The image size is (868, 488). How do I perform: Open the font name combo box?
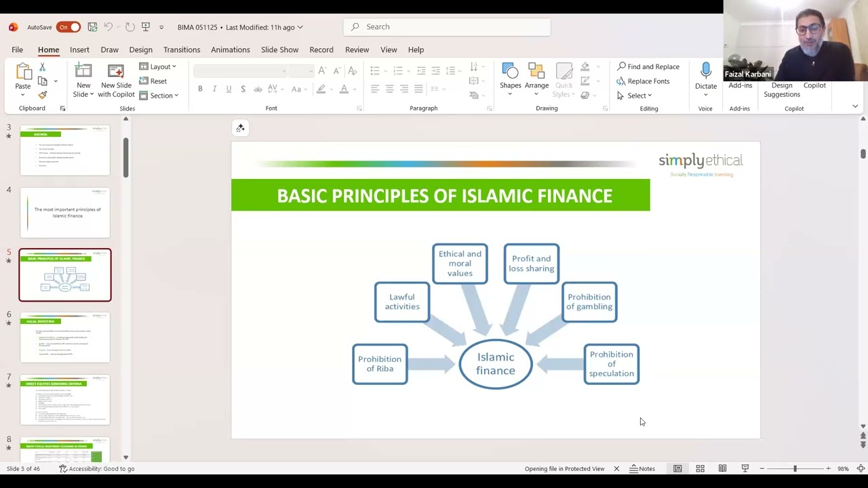tap(240, 70)
